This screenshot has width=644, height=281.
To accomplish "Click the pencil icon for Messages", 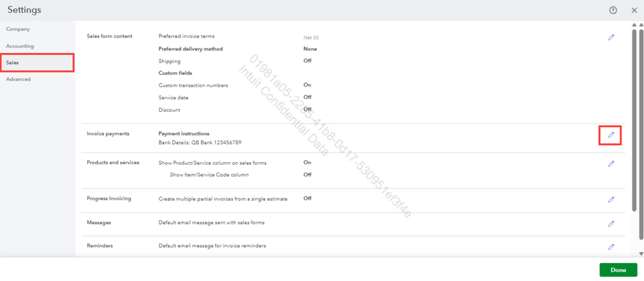I will pyautogui.click(x=611, y=224).
